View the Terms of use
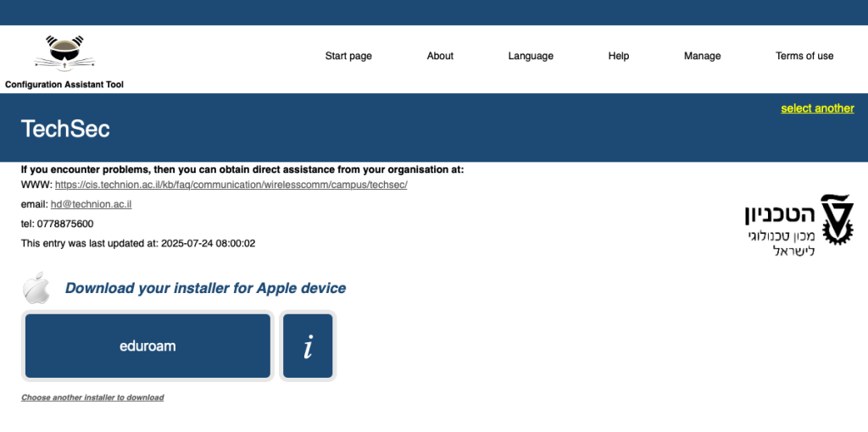868x432 pixels. (x=804, y=56)
